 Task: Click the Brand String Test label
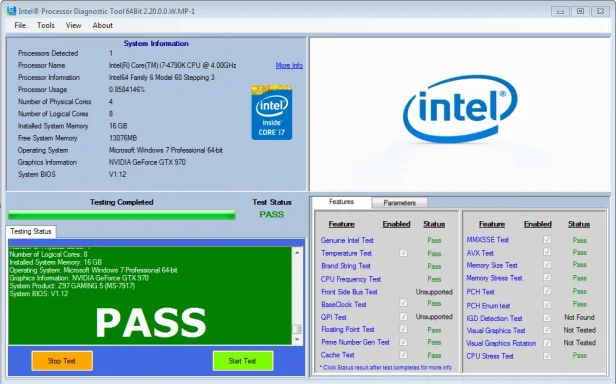point(346,266)
